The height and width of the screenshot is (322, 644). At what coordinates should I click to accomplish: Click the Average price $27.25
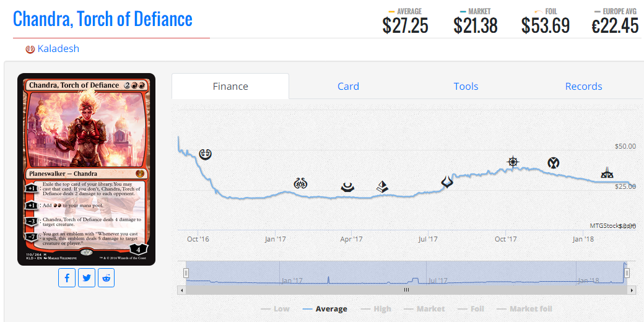(x=406, y=25)
